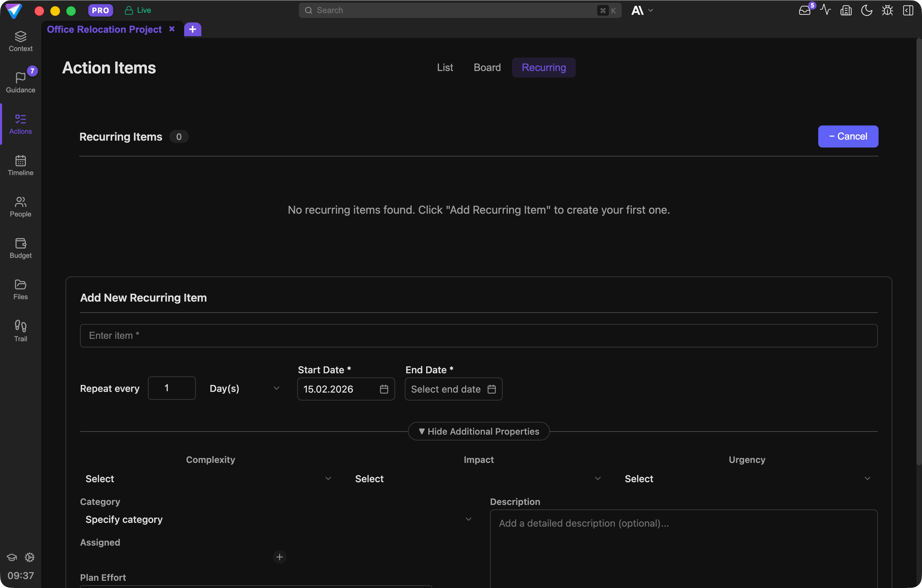Open the Trail footprints section
The height and width of the screenshot is (588, 922).
(20, 331)
